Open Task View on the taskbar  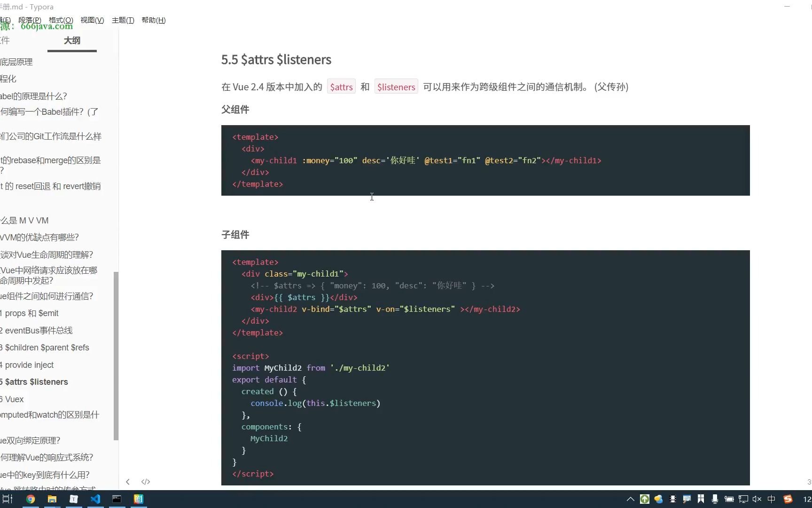click(x=8, y=499)
